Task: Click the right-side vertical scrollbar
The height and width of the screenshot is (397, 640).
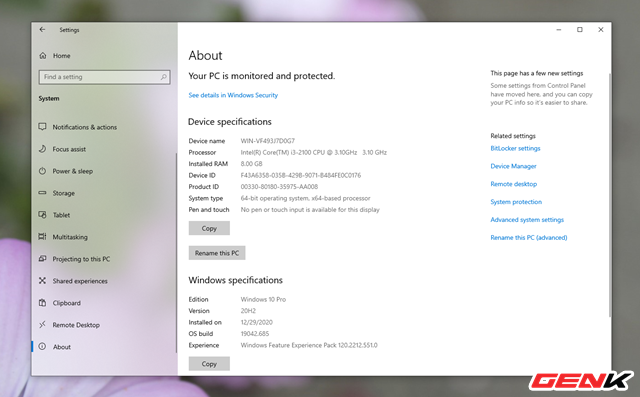Action: [x=609, y=195]
